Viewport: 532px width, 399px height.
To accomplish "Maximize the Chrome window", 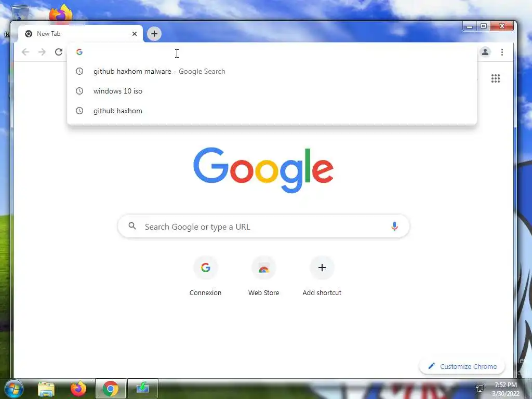I will point(484,26).
